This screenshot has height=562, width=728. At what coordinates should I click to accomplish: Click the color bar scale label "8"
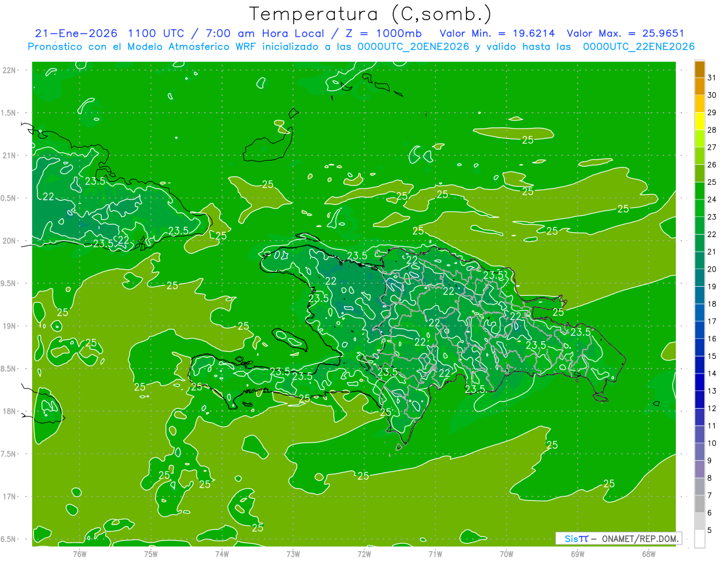[710, 478]
